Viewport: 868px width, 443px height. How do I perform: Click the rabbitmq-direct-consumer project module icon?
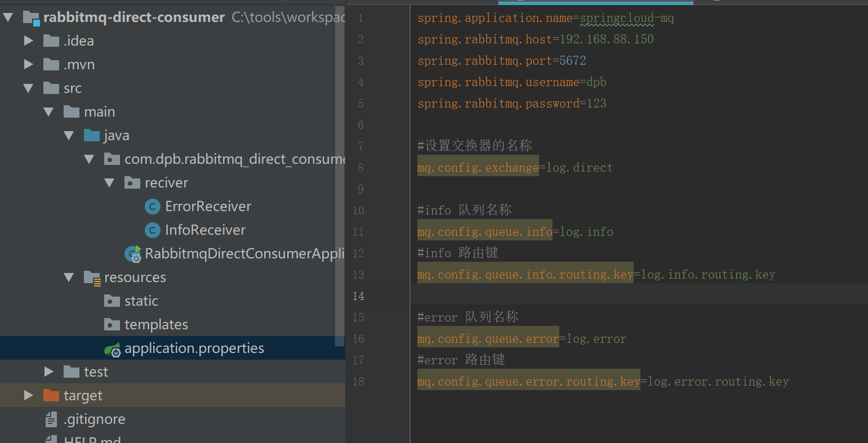31,18
